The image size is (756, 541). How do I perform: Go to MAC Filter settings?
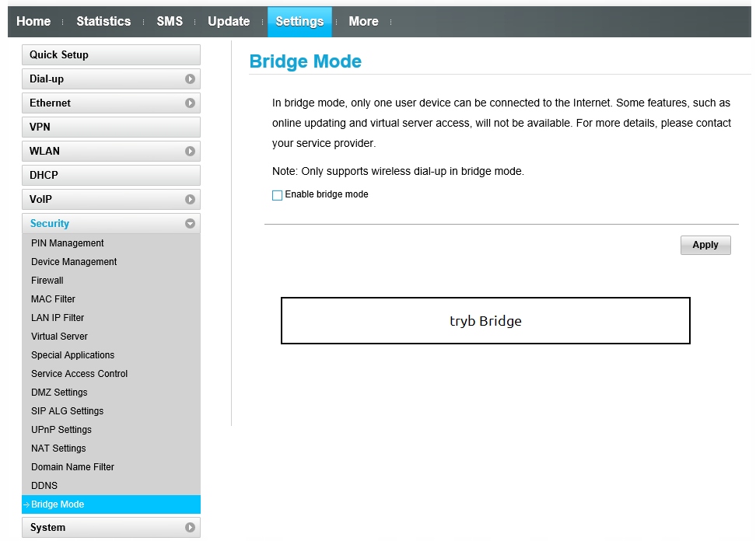point(53,299)
